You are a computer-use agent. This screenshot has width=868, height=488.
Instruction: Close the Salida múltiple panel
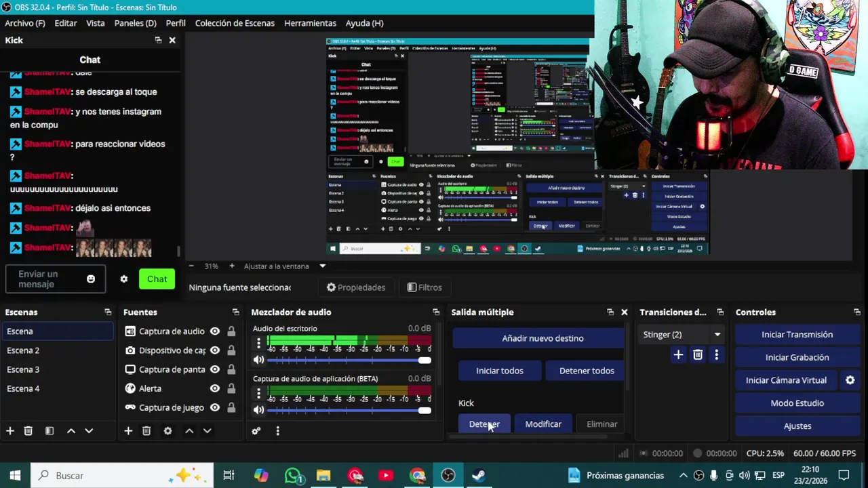[625, 312]
